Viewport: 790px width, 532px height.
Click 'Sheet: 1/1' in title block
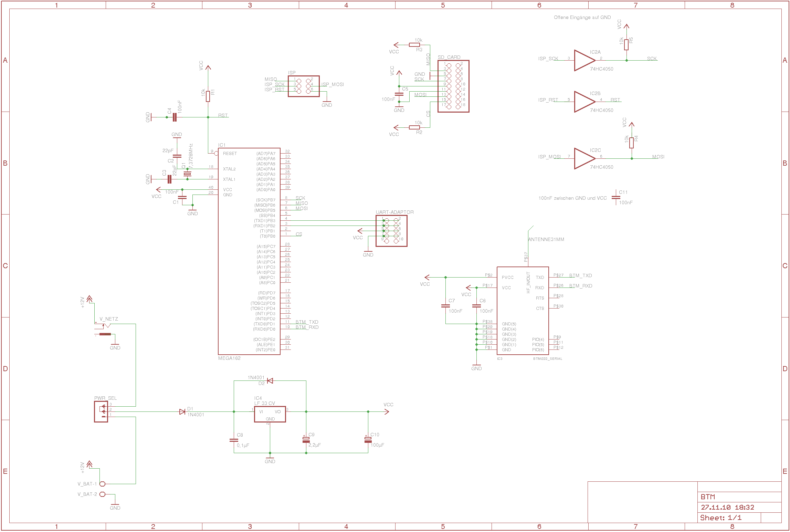[x=721, y=518]
